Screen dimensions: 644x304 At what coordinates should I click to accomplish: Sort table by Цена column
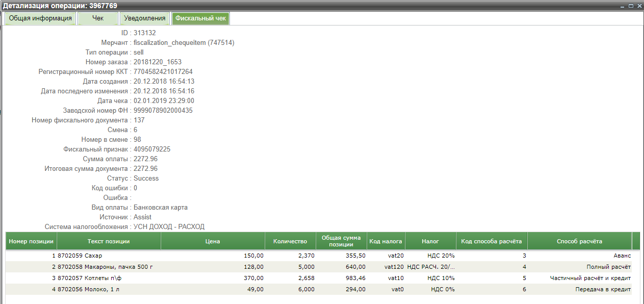coord(213,241)
